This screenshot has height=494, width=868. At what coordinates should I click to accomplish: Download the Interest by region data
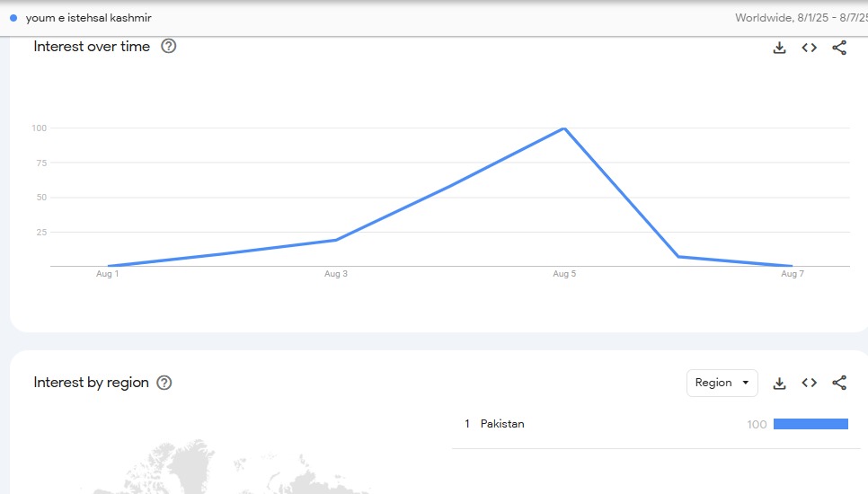(779, 383)
